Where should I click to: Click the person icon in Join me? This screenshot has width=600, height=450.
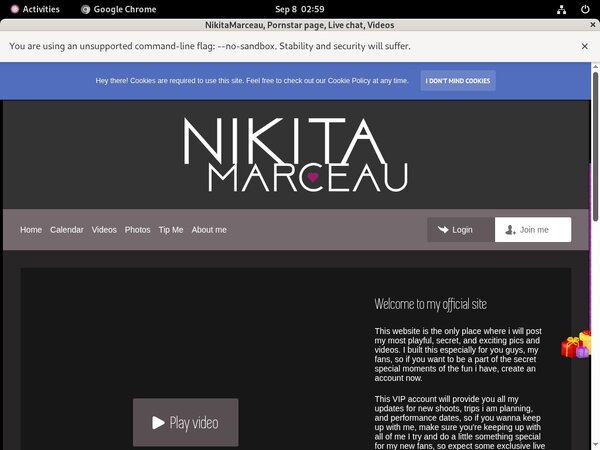(510, 229)
